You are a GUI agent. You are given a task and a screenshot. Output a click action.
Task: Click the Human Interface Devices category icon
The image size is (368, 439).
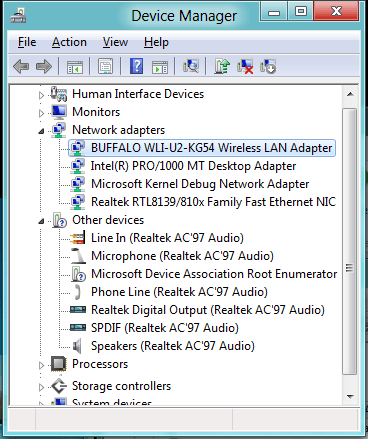[x=59, y=94]
